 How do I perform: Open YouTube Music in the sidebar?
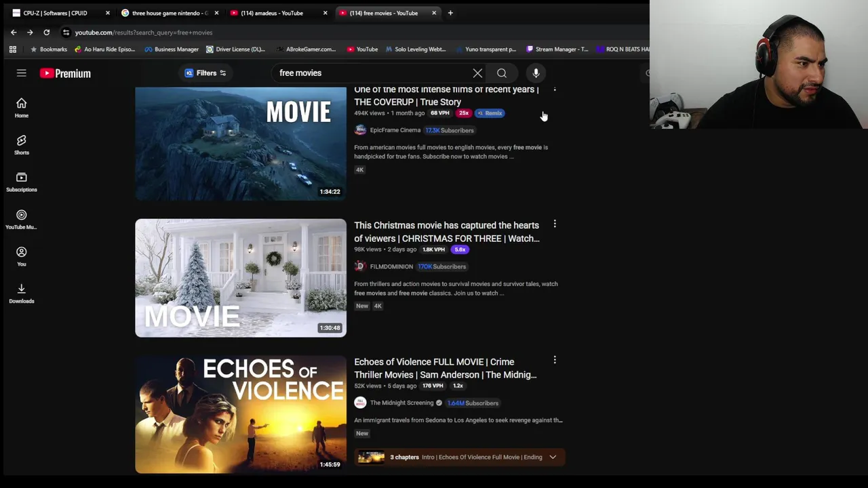coord(22,219)
